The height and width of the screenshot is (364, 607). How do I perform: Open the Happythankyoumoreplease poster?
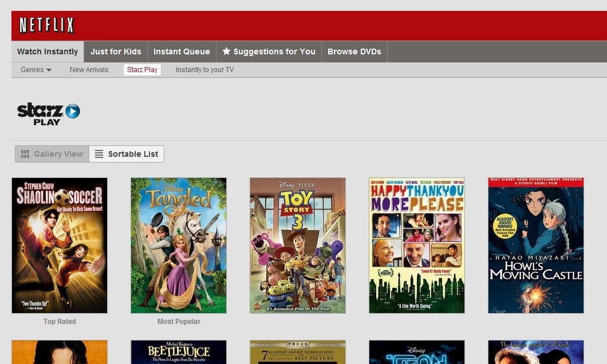(417, 246)
